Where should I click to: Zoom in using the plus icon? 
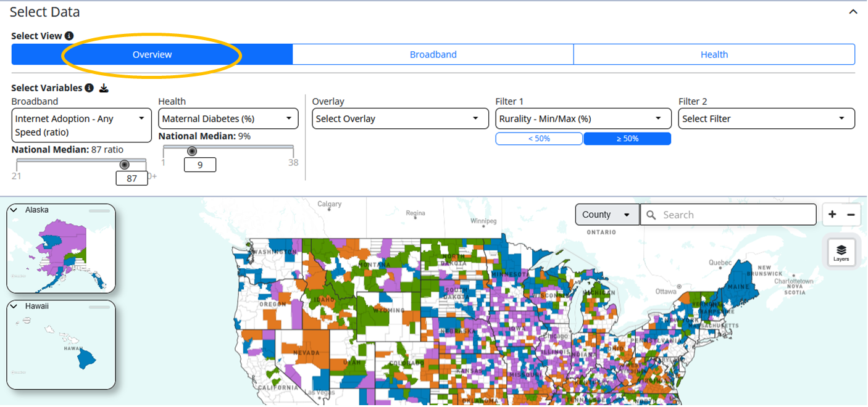[832, 214]
